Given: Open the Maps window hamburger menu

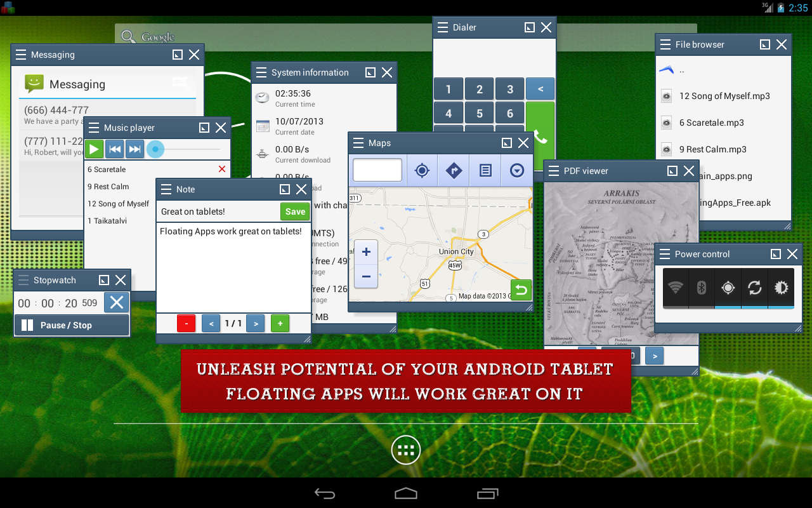Looking at the screenshot, I should 358,143.
